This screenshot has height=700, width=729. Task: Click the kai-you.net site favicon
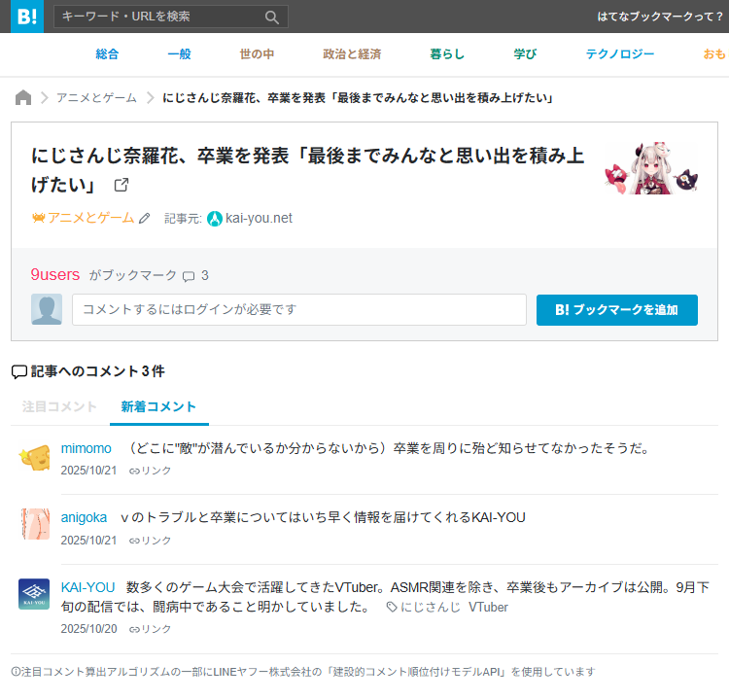215,219
